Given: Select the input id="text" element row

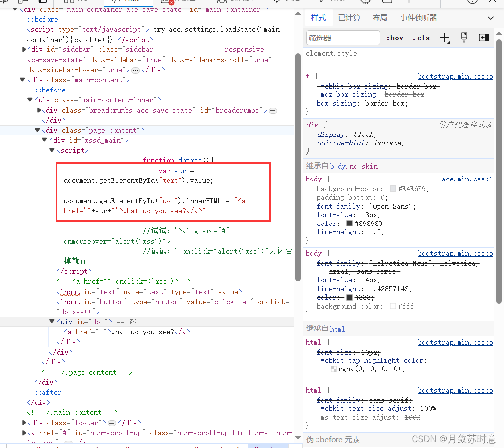Looking at the screenshot, I should pos(149,292).
